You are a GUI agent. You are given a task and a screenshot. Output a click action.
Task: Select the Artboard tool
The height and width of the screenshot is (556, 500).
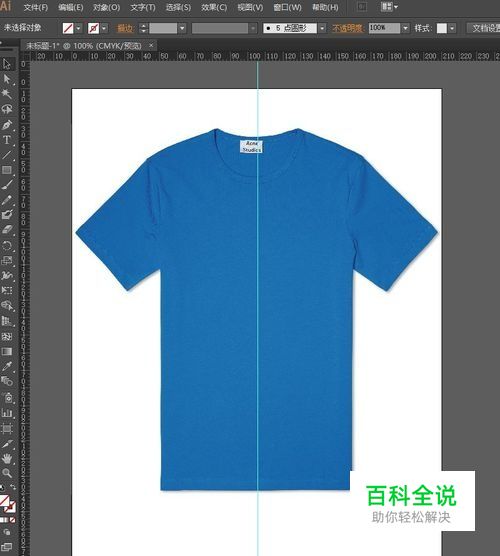7,428
